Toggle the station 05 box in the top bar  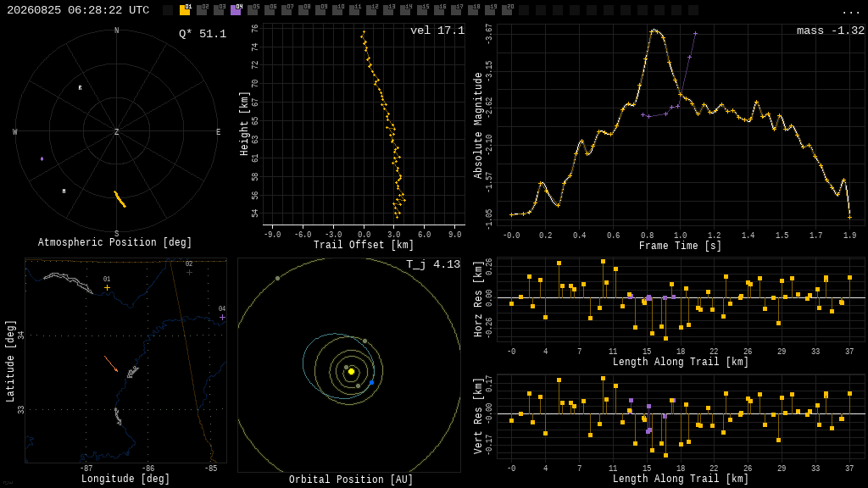[253, 10]
